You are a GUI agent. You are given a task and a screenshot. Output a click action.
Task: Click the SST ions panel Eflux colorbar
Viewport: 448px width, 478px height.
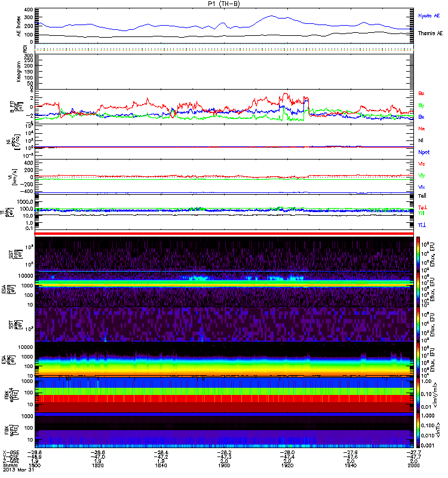[418, 254]
